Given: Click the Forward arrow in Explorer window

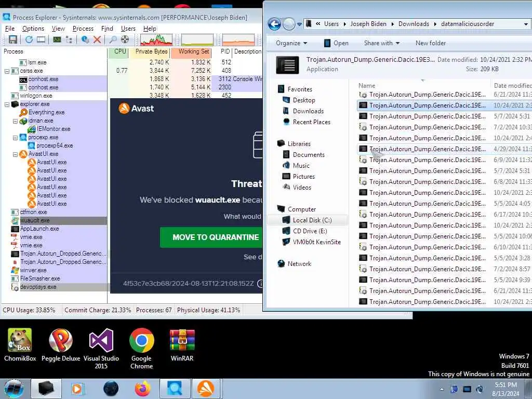Looking at the screenshot, I should coord(289,24).
